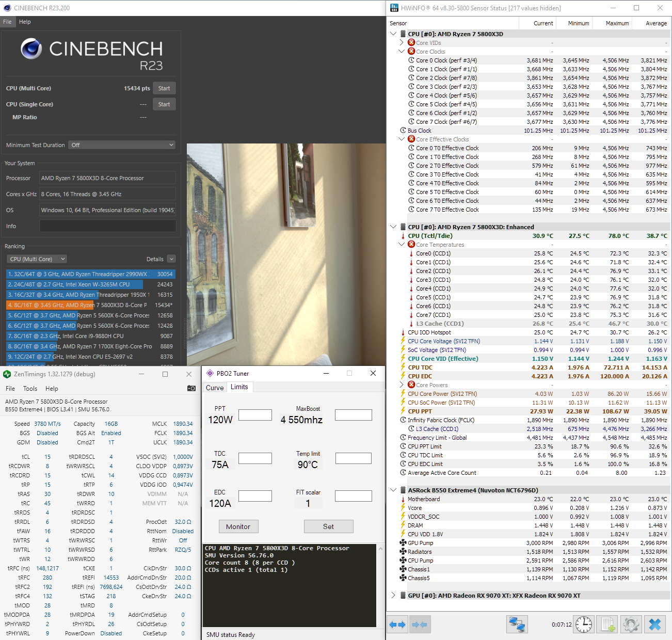Expand the GPU [#0] Radeon RX 9070 XT group

[x=393, y=596]
